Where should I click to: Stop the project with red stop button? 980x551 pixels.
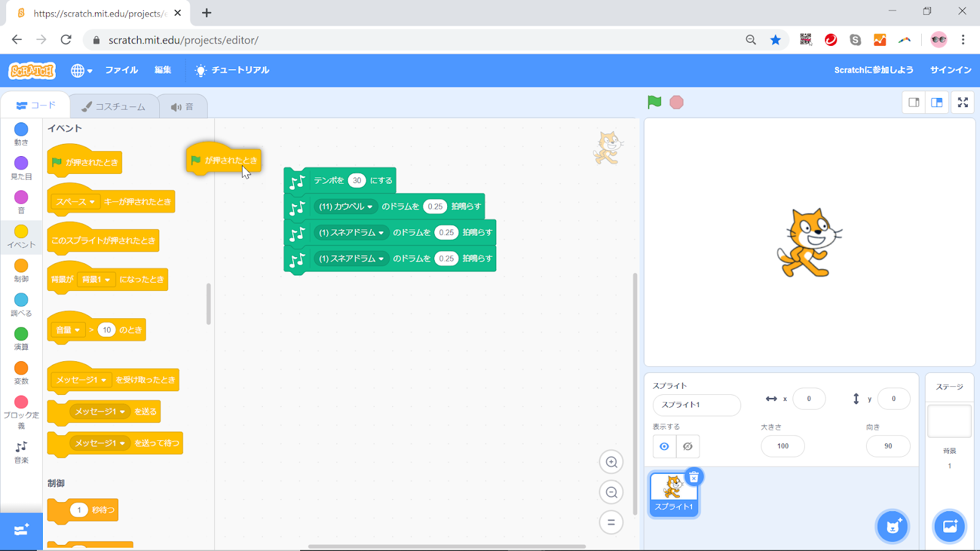point(676,102)
